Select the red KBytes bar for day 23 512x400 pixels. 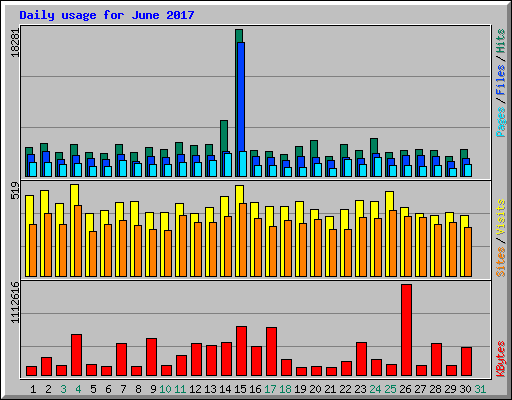coord(361,359)
